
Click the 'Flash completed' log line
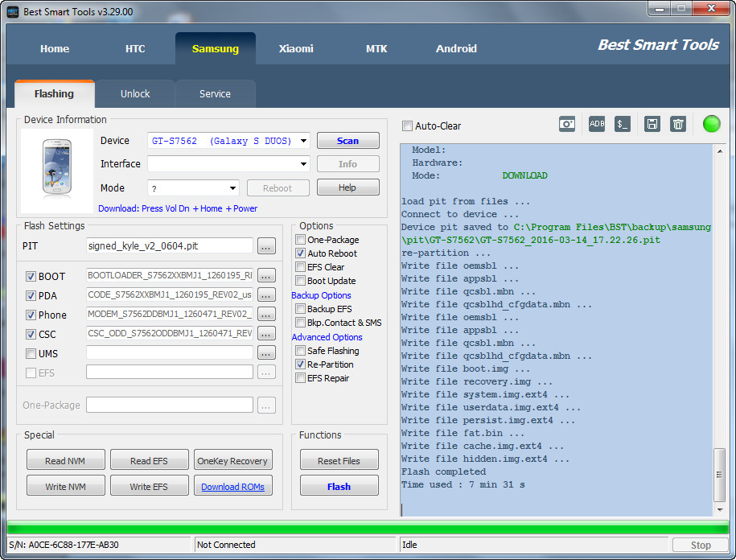443,471
